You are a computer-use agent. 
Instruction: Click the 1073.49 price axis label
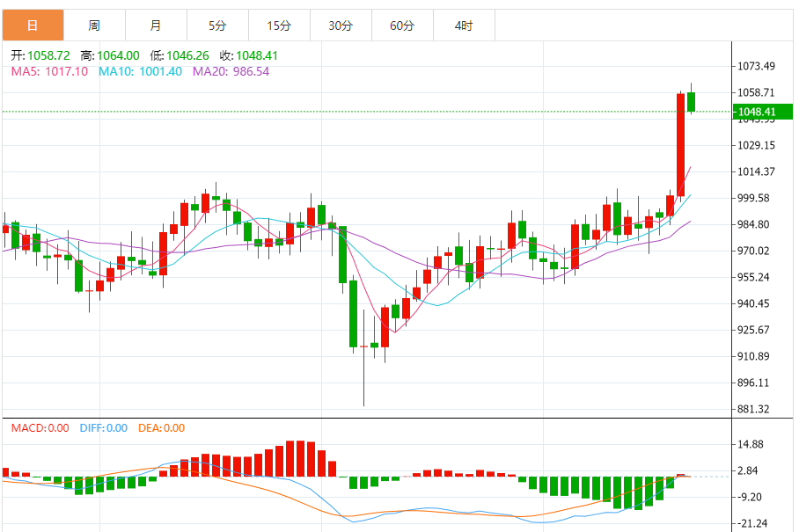pyautogui.click(x=756, y=66)
